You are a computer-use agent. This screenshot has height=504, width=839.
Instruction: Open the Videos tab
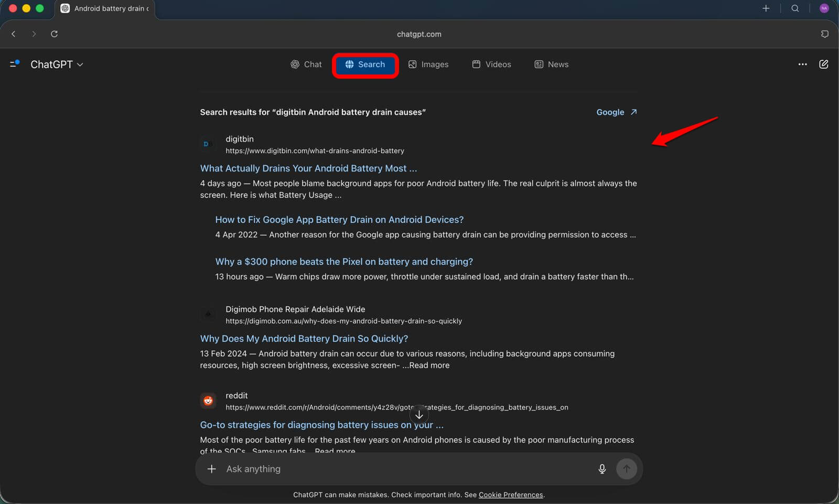[x=491, y=65]
